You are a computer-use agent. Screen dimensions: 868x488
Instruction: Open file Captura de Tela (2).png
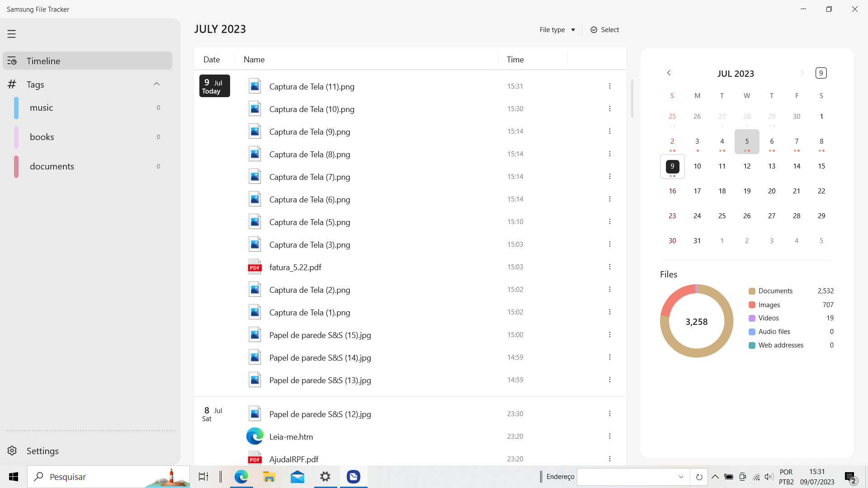tap(310, 290)
